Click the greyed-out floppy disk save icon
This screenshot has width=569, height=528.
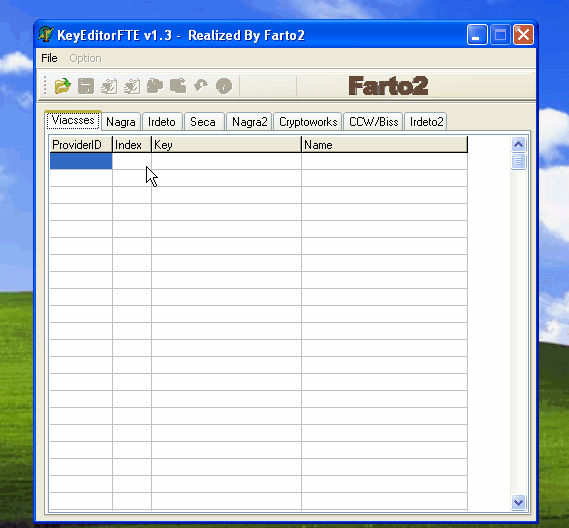coord(86,86)
